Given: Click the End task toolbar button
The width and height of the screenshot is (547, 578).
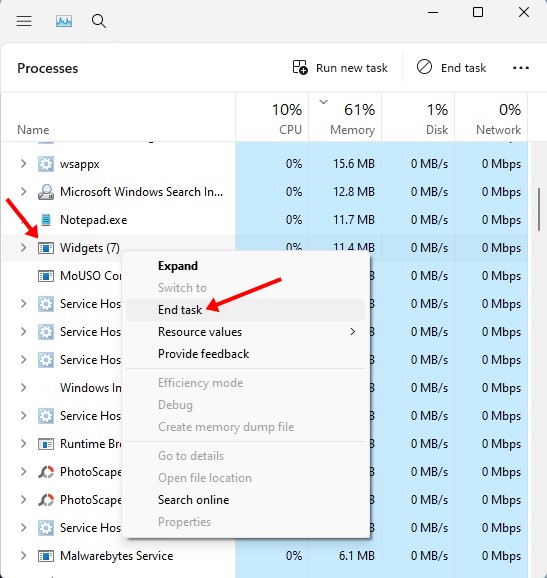Looking at the screenshot, I should point(451,68).
